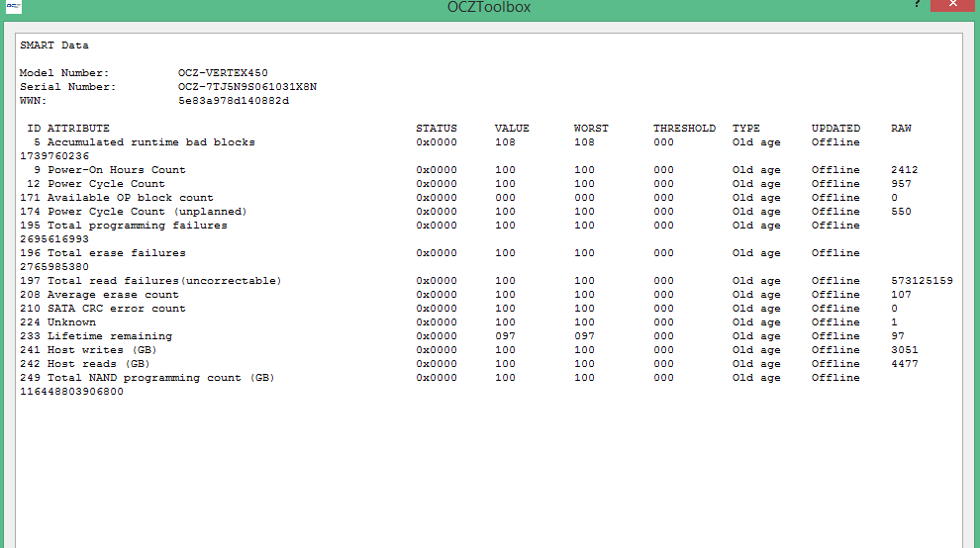Select 'Available OP block count' attribute

[x=131, y=198]
